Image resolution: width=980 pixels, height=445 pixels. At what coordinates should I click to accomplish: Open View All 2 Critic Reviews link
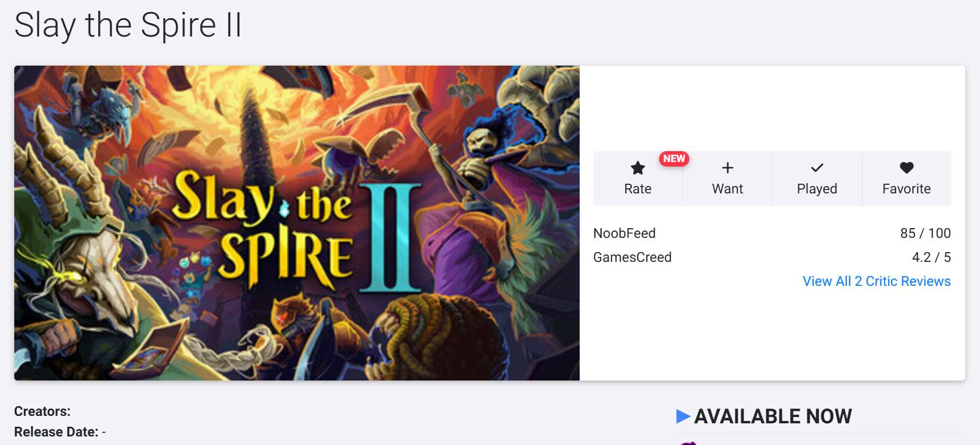877,281
